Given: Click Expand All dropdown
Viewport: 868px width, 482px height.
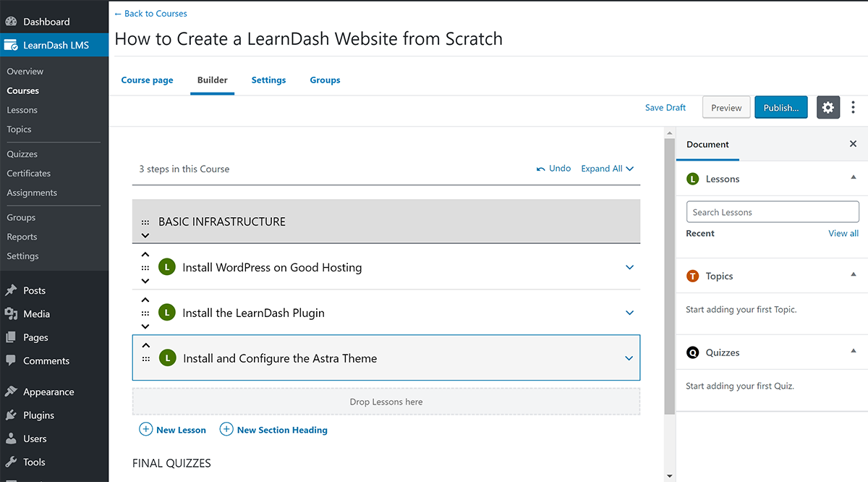Looking at the screenshot, I should (608, 169).
